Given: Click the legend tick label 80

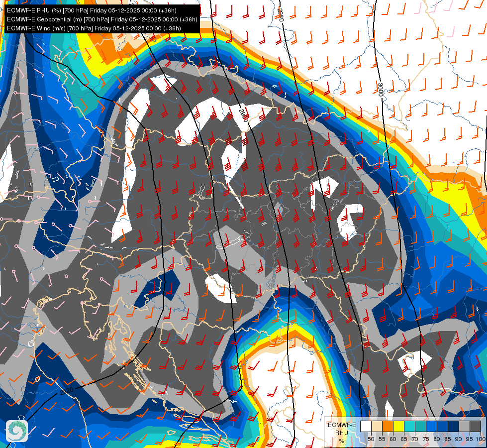Looking at the screenshot, I should [x=437, y=439].
